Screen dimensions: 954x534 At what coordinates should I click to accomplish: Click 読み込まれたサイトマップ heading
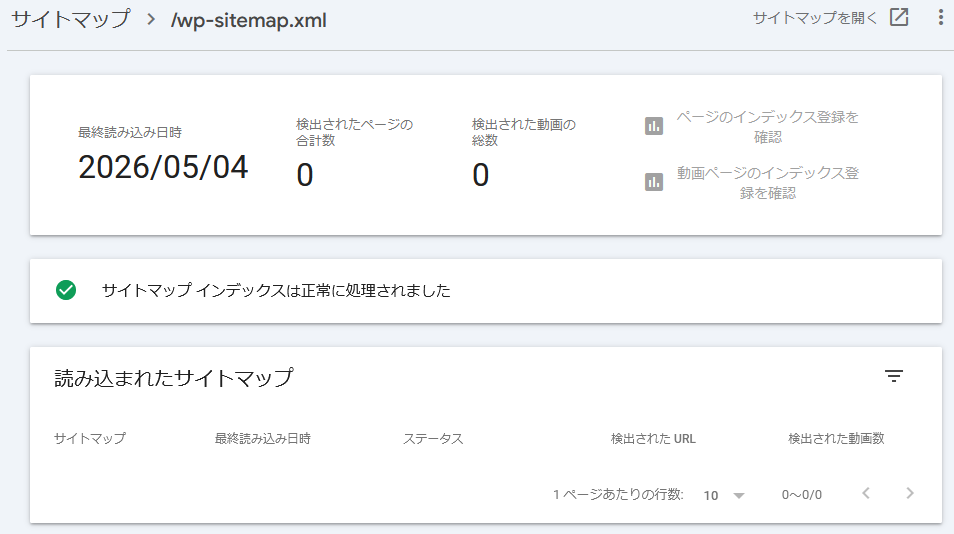(x=173, y=378)
